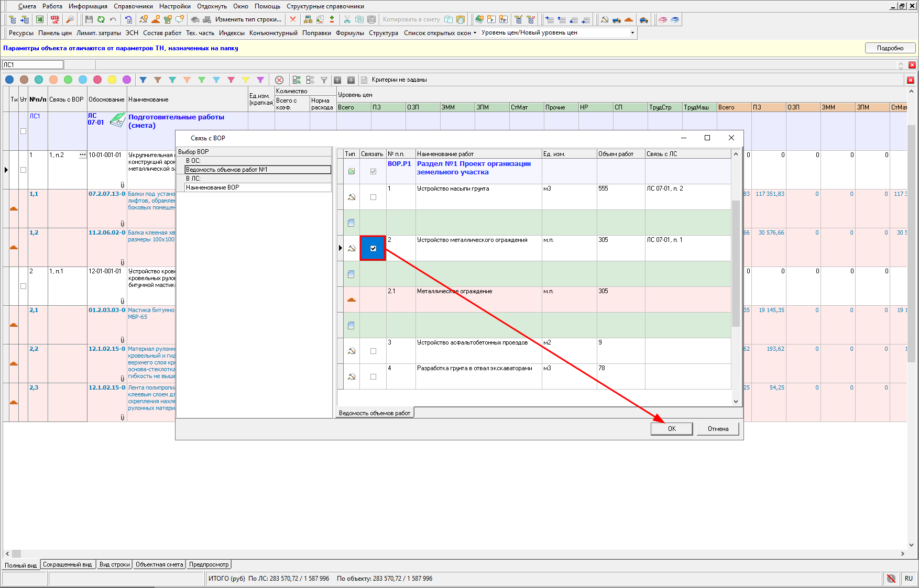919x588 pixels.
Task: Click the scissors cut icon
Action: tap(347, 19)
